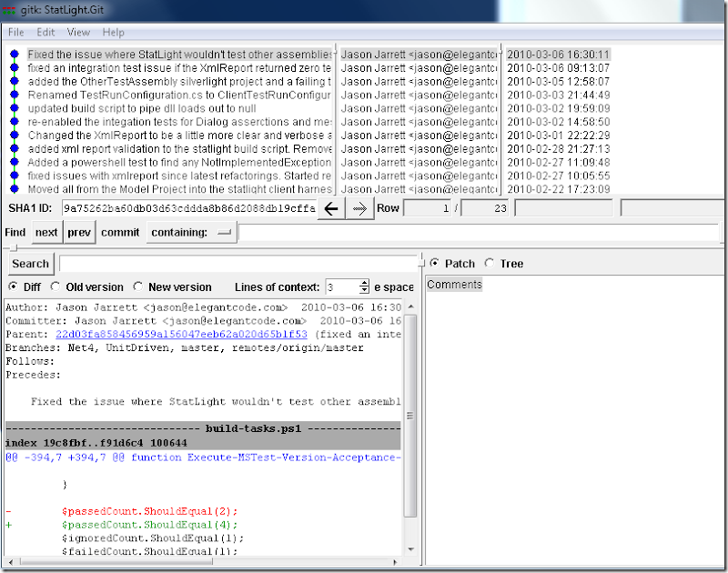728x573 pixels.
Task: Click the Lines of context number field
Action: coord(343,286)
